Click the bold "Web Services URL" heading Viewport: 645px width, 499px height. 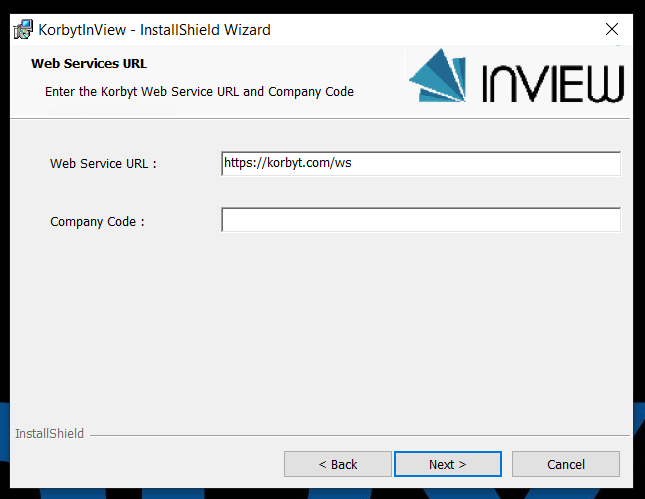coord(89,63)
